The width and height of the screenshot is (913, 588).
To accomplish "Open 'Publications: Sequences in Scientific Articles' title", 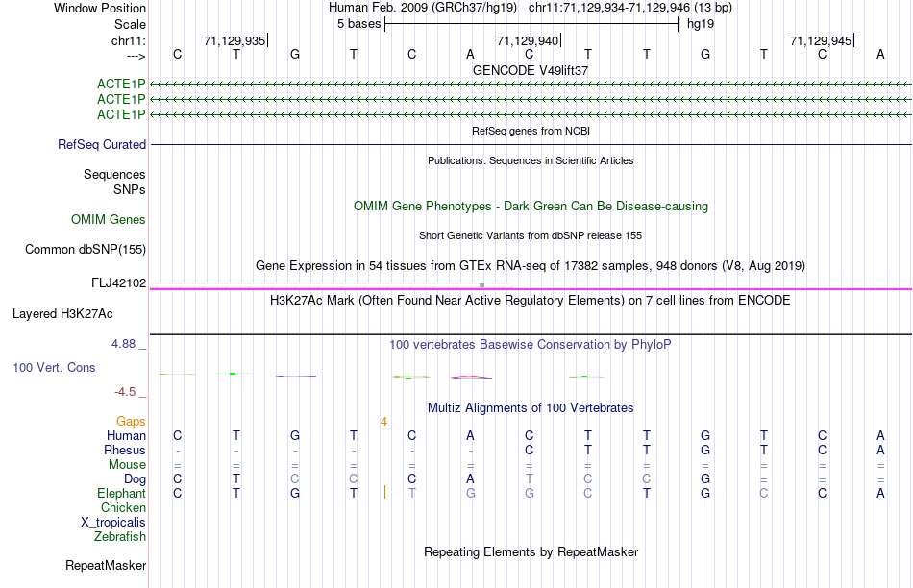I will pos(531,160).
